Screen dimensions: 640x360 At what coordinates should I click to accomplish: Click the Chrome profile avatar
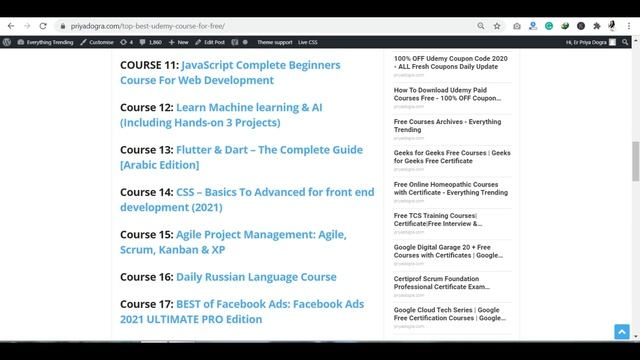pos(612,26)
